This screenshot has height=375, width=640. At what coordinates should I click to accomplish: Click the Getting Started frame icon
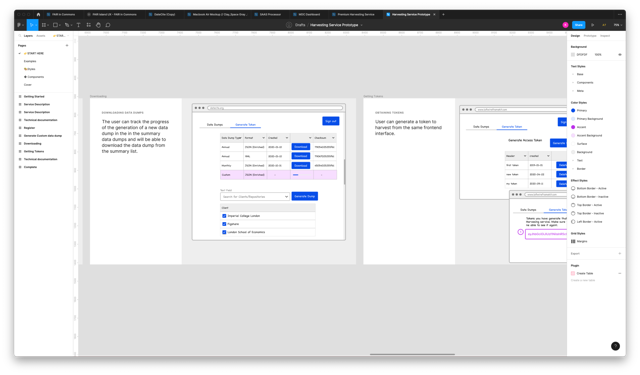click(20, 96)
